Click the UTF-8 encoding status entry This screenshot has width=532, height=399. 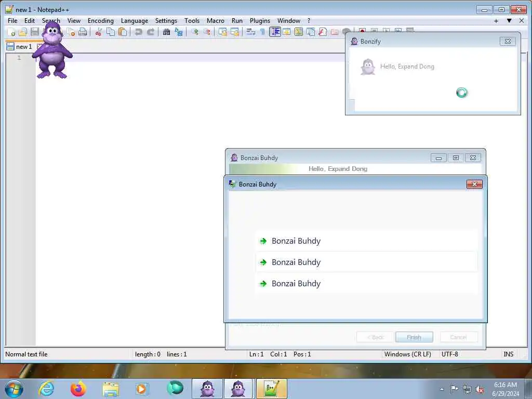[449, 354]
